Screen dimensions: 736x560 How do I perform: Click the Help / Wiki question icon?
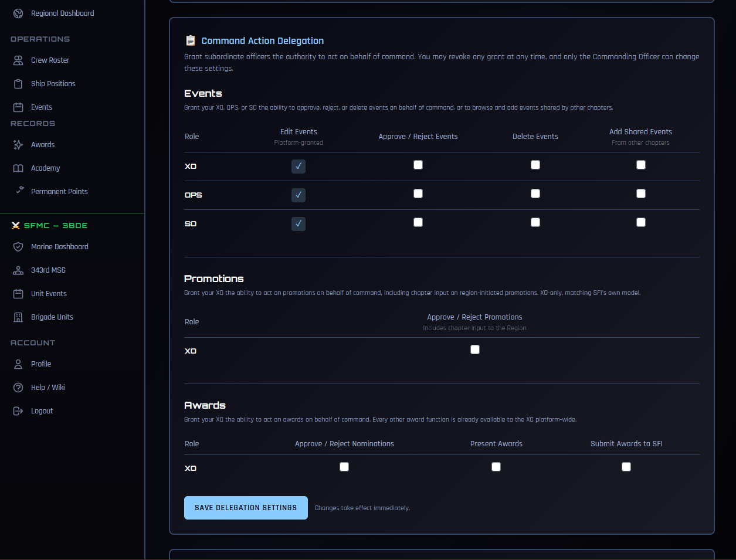pos(18,388)
